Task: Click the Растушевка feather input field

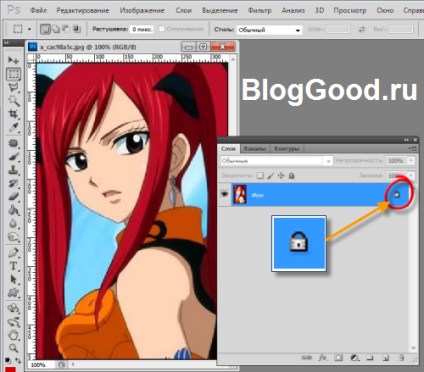Action: click(142, 29)
